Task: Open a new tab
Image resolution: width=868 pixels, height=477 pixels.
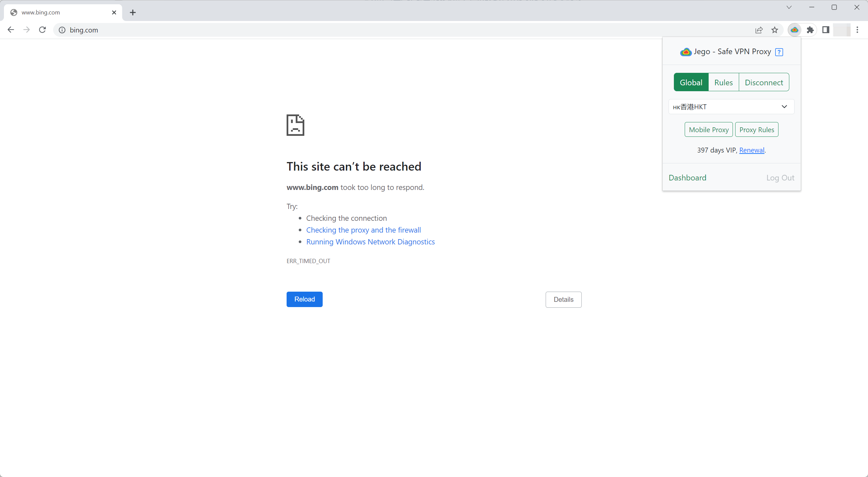Action: pos(133,12)
